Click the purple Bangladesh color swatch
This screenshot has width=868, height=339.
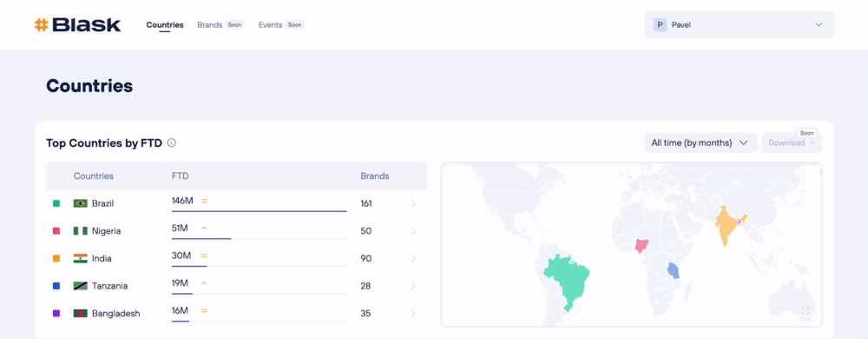point(56,314)
